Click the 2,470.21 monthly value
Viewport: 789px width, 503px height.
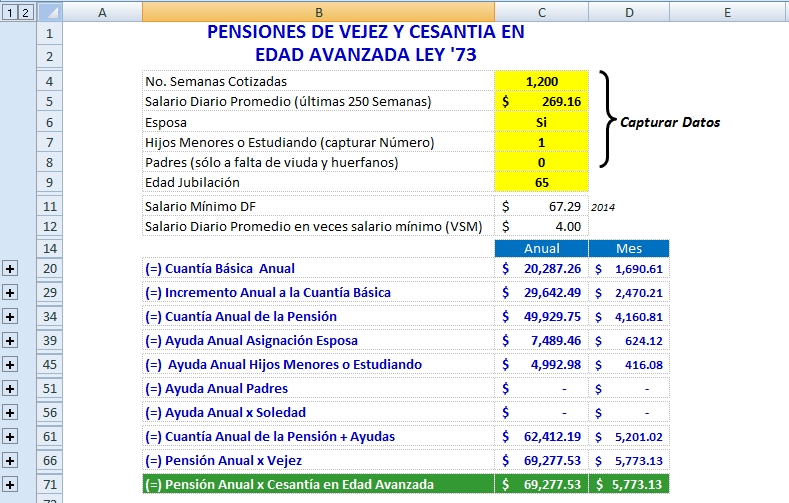coord(629,293)
